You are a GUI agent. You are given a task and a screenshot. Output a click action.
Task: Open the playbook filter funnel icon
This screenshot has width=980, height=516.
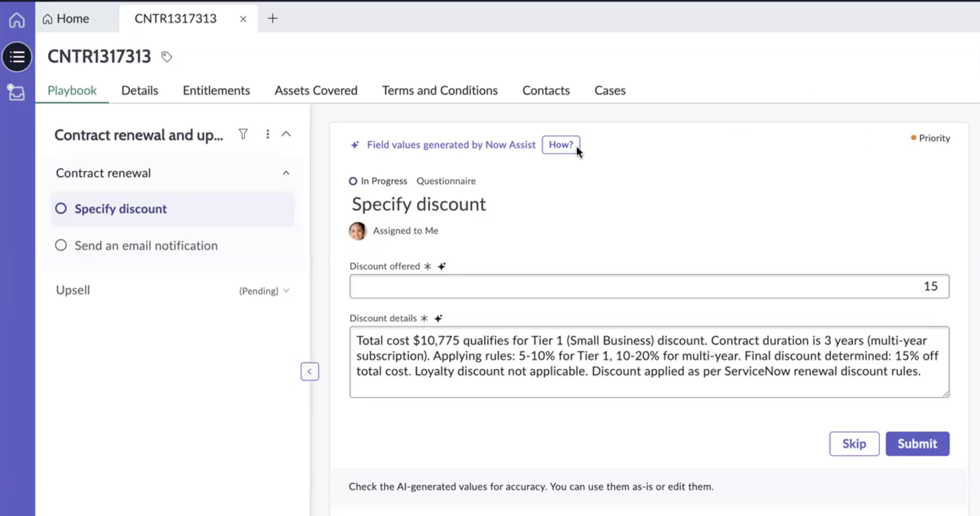click(x=244, y=134)
